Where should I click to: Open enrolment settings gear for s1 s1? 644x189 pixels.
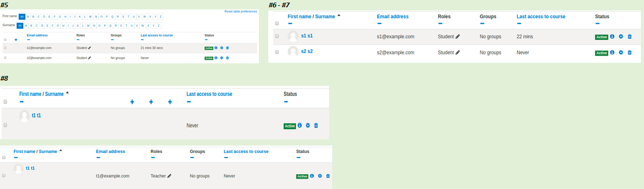click(x=621, y=37)
